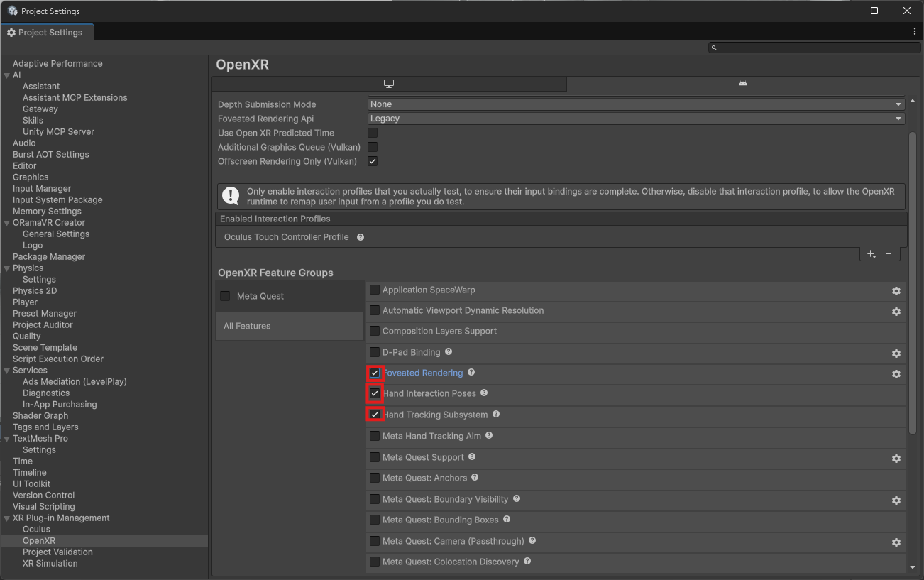The height and width of the screenshot is (580, 924).
Task: Open Depth Submission Mode dropdown
Action: tap(637, 104)
